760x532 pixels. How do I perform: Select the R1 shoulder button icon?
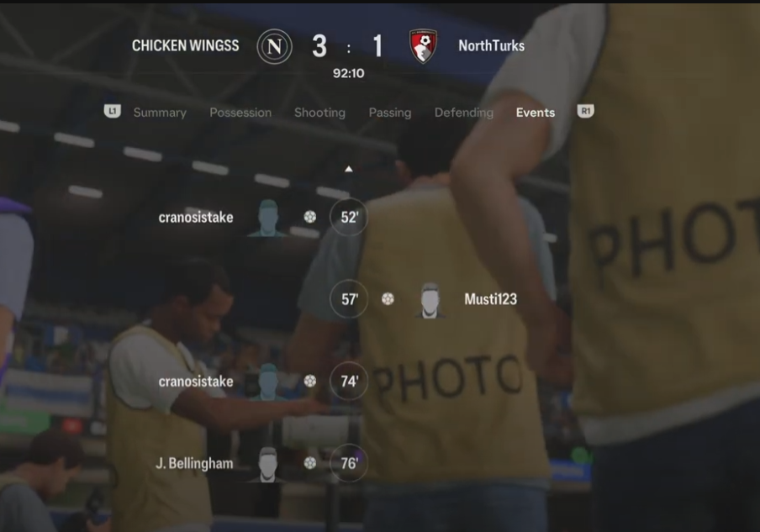(x=585, y=112)
